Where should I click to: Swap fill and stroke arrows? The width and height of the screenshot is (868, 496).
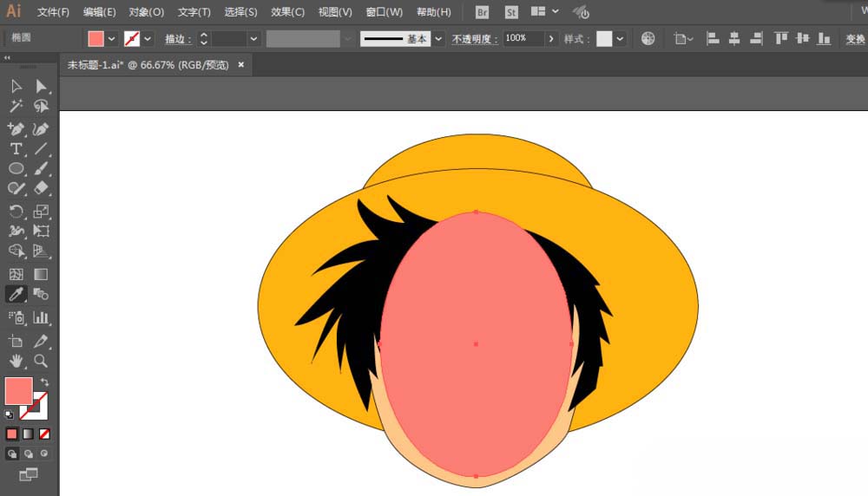(x=44, y=382)
